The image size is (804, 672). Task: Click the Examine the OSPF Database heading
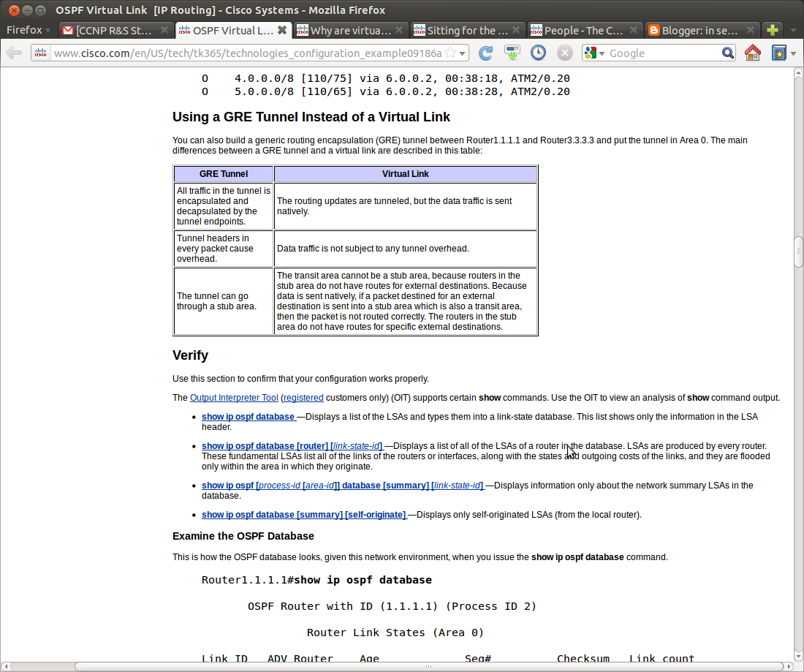pyautogui.click(x=243, y=536)
